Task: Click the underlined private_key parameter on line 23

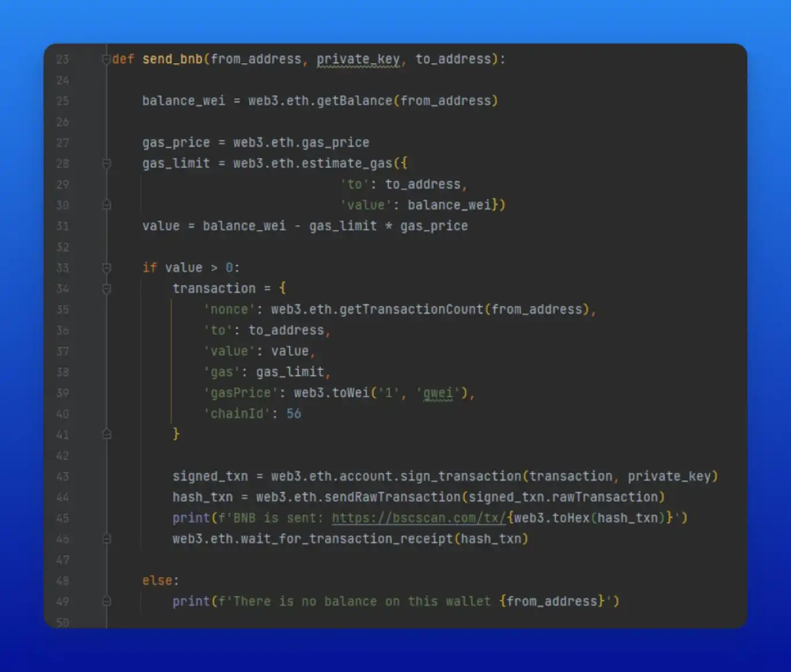Action: (x=358, y=59)
